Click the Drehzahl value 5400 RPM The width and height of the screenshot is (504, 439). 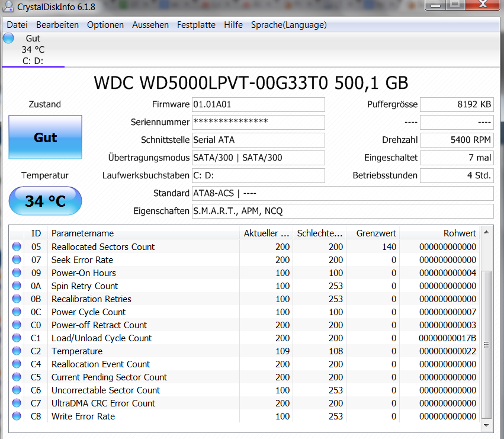[x=457, y=140]
